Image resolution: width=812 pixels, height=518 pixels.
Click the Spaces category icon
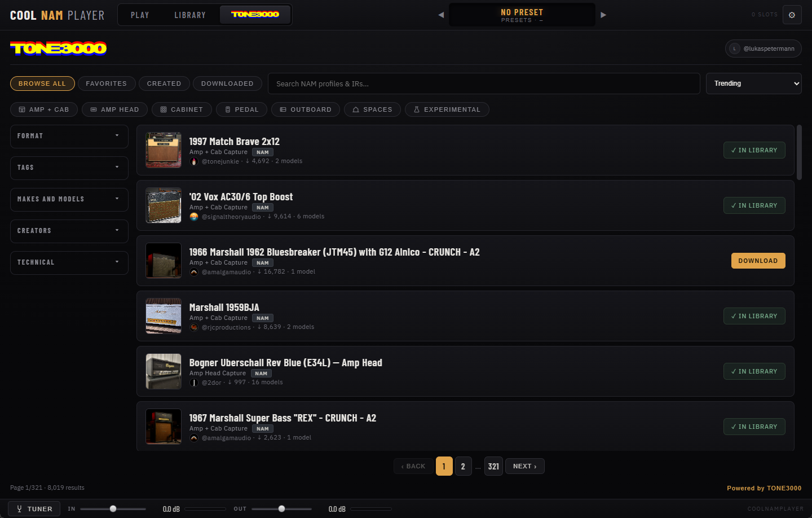click(356, 109)
